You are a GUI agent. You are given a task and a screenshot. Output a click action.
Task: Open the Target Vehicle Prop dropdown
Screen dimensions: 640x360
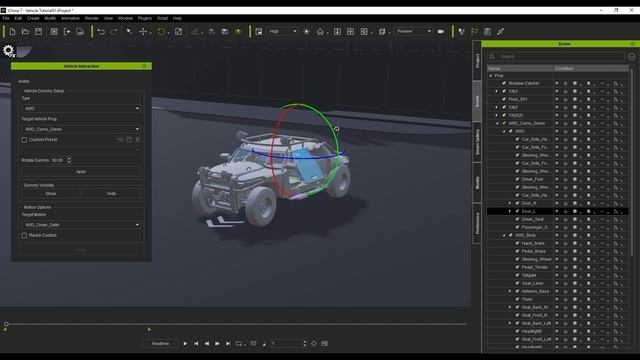pos(81,129)
